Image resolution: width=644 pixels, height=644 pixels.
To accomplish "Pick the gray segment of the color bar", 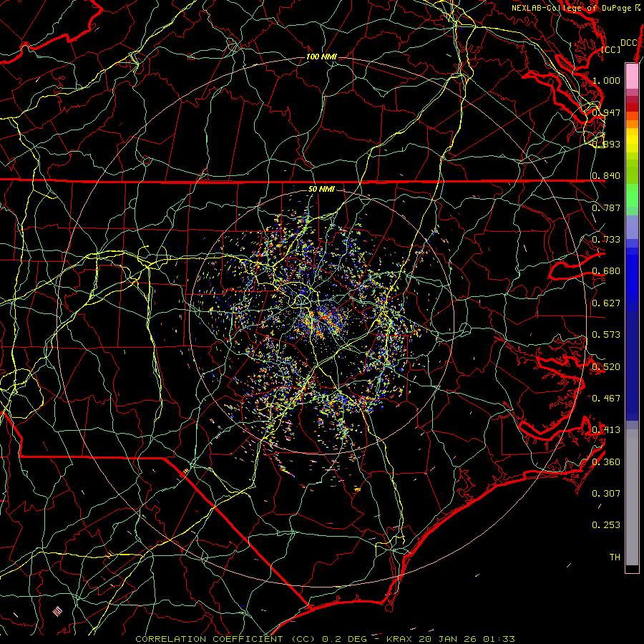I will pos(632,501).
